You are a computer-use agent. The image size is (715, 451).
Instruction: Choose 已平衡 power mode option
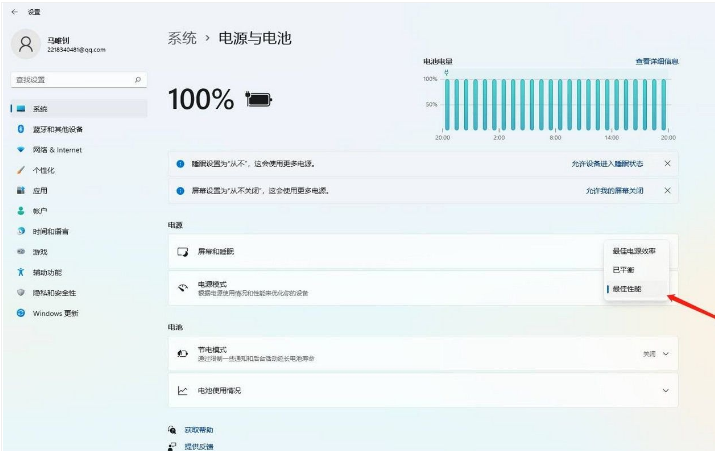click(623, 270)
